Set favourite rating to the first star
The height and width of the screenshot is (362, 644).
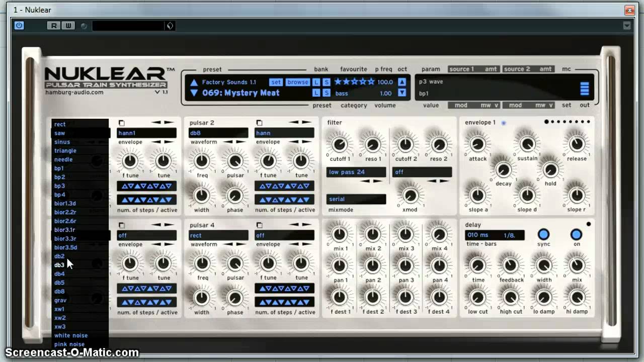(x=339, y=81)
